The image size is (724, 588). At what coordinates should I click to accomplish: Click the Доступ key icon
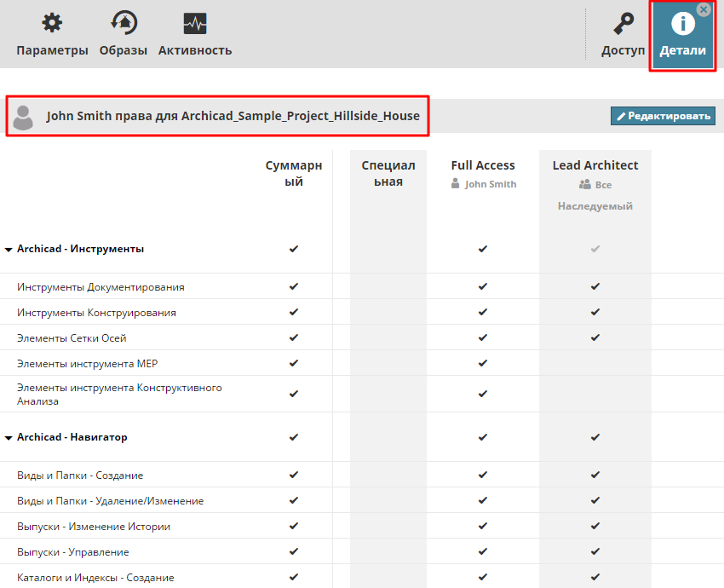pos(623,24)
